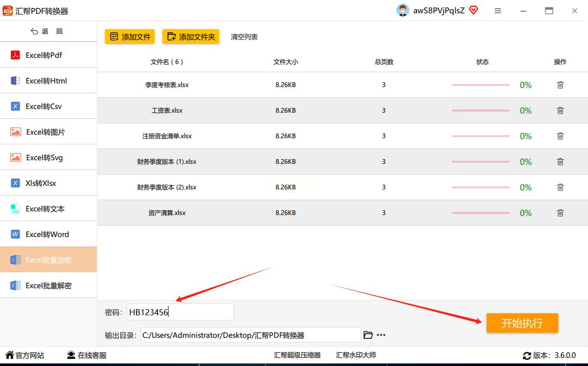The image size is (588, 366).
Task: Delete 财务季度版本 (1).xlsx with trash icon
Action: click(560, 161)
